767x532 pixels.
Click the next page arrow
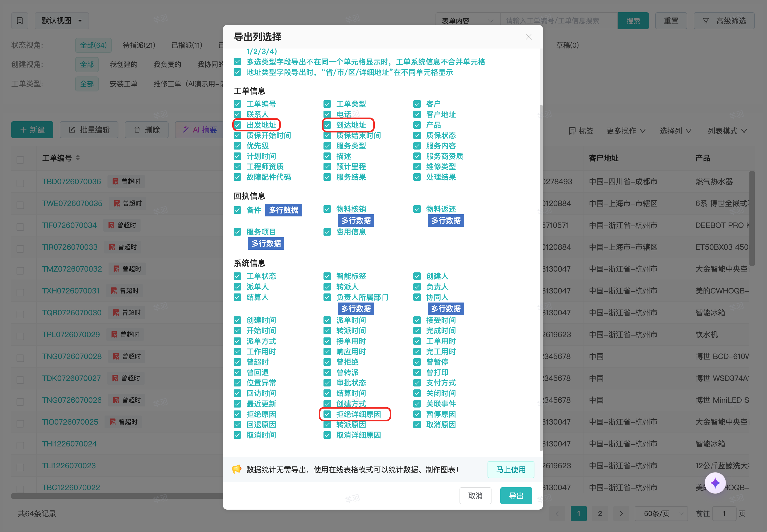pos(621,513)
